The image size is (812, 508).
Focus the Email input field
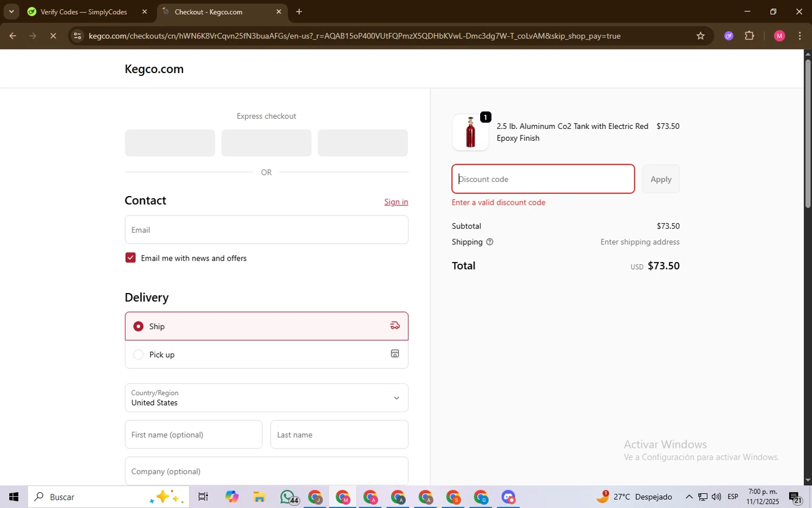266,230
